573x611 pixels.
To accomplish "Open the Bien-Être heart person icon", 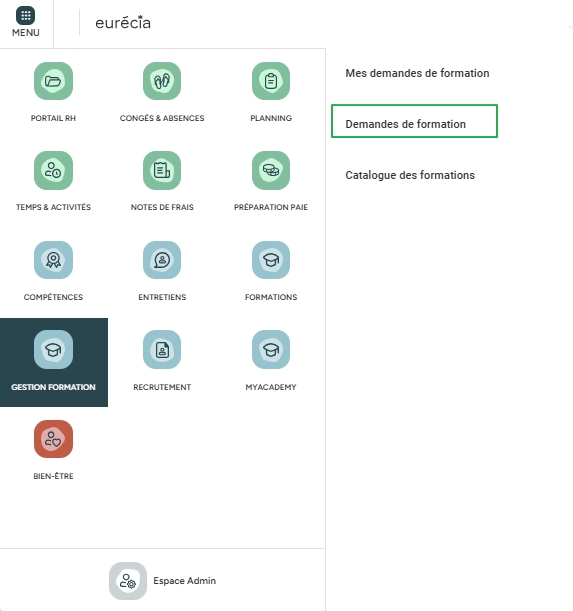I will point(53,439).
